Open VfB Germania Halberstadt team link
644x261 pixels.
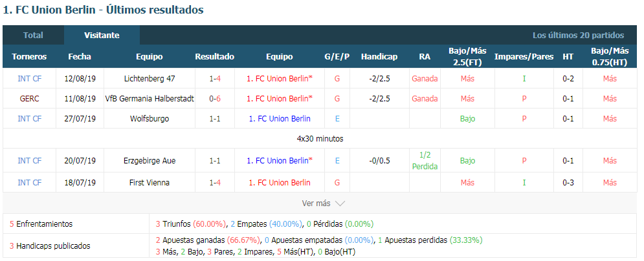(x=150, y=99)
